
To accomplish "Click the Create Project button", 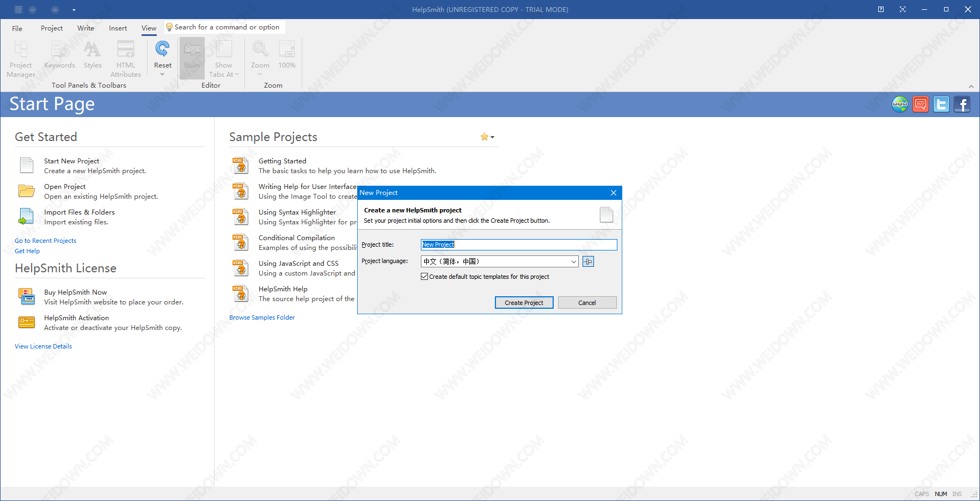I will click(x=524, y=303).
